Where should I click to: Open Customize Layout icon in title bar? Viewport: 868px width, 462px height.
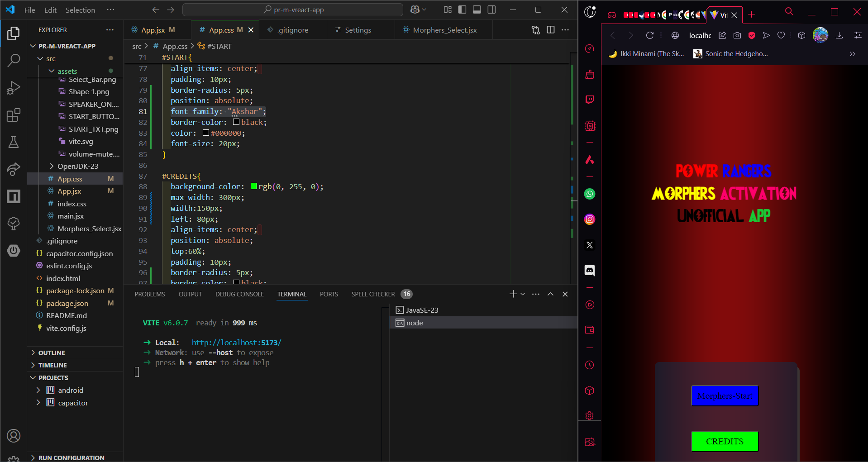click(x=448, y=10)
